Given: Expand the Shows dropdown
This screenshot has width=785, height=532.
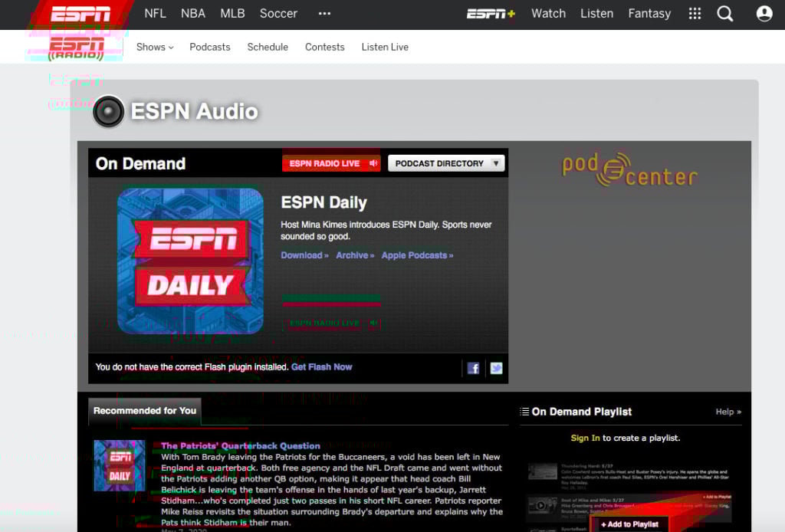Looking at the screenshot, I should click(155, 47).
